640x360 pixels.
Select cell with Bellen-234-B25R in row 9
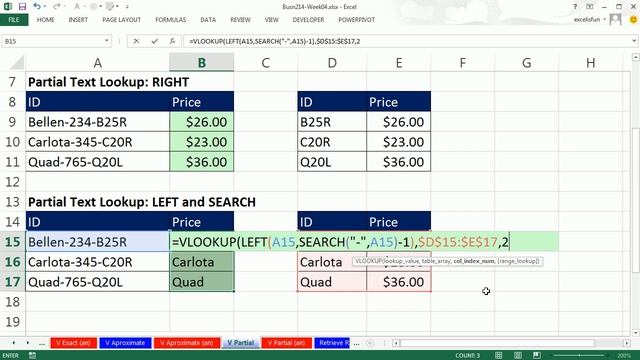pyautogui.click(x=98, y=122)
